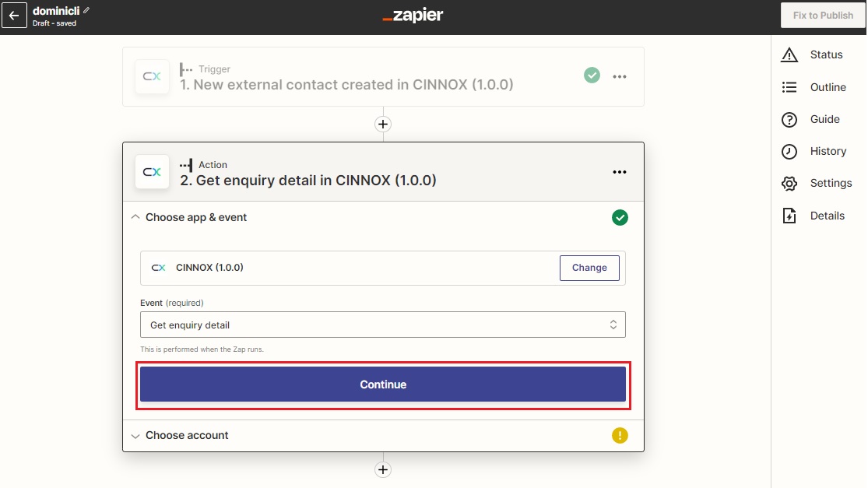
Task: Open the History clock icon
Action: 789,152
